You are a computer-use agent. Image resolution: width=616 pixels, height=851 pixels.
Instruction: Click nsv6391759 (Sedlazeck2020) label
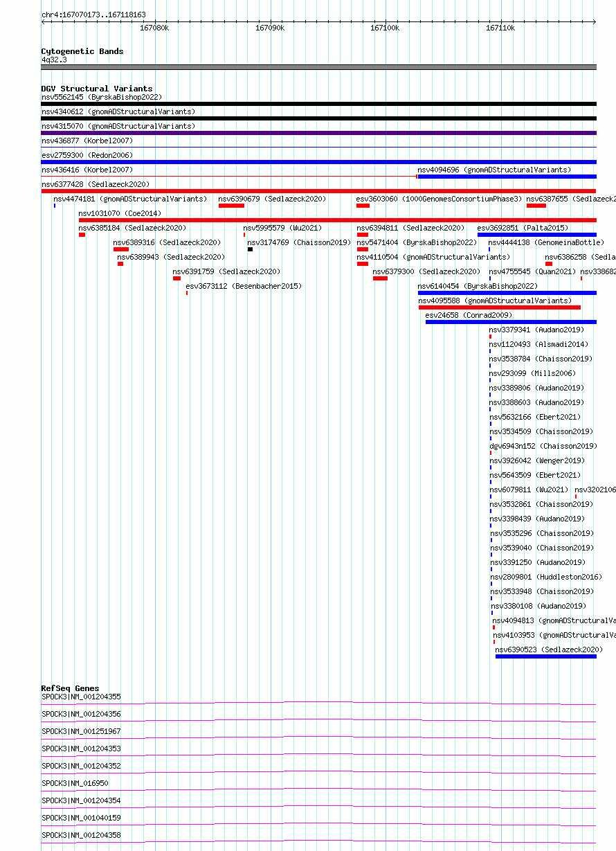point(226,271)
